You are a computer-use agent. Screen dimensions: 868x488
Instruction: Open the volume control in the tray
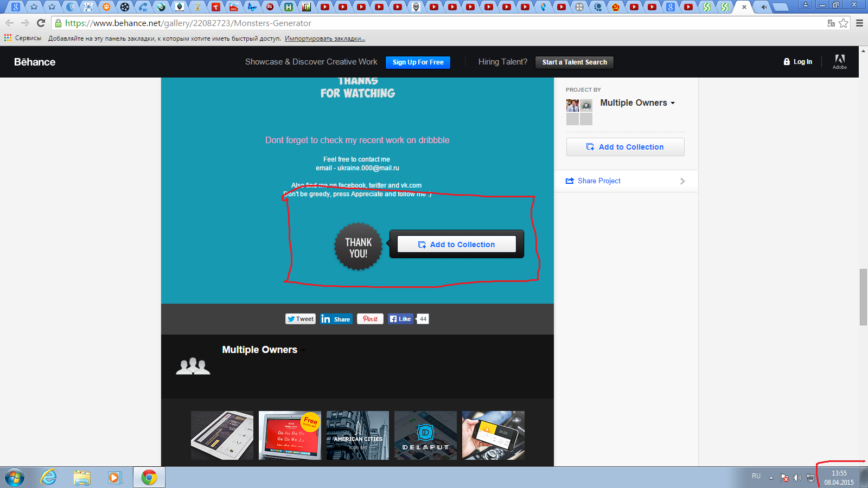(x=797, y=478)
